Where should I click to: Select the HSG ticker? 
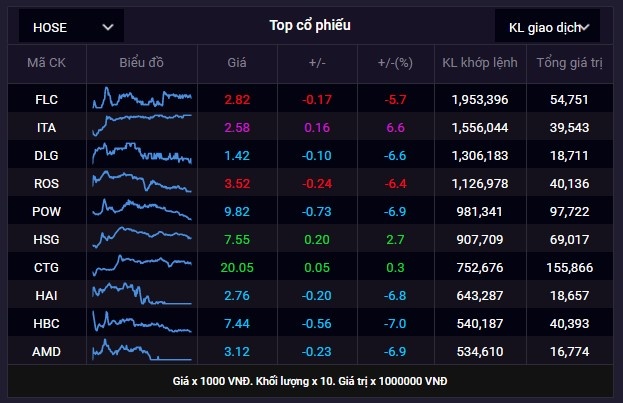pos(47,239)
